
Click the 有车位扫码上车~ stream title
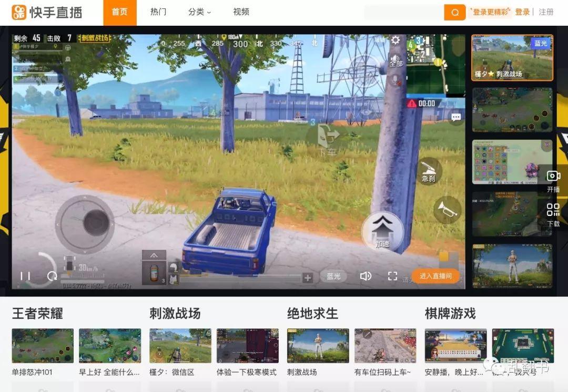382,372
